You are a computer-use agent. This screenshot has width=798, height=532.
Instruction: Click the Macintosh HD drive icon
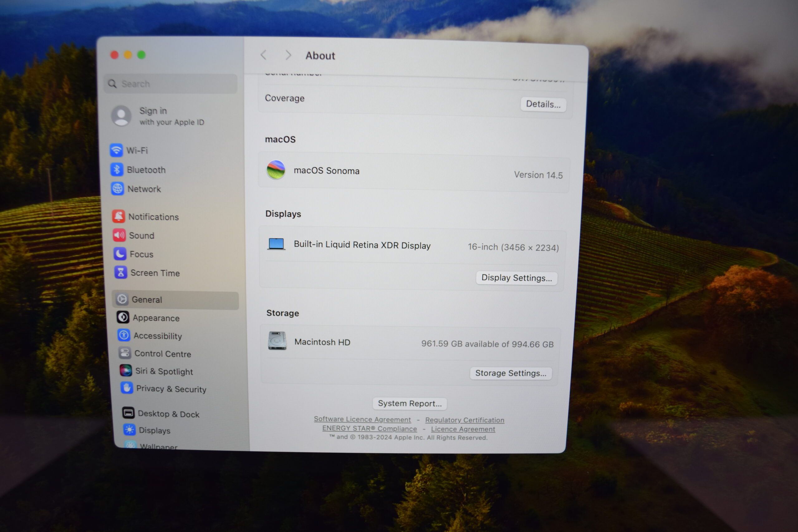pyautogui.click(x=277, y=341)
